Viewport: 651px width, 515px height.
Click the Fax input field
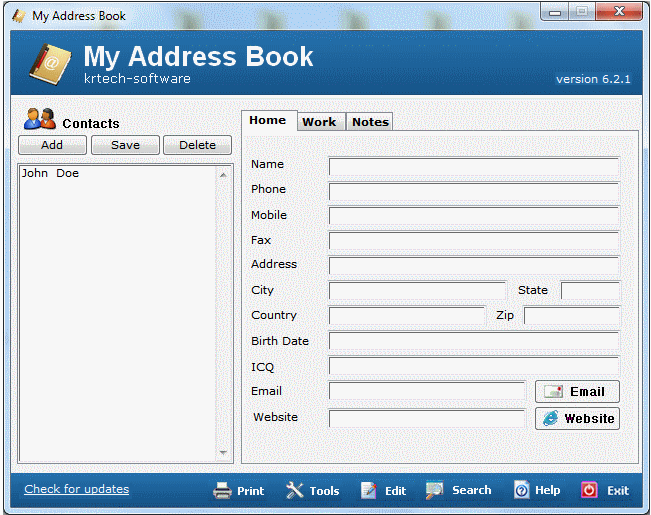474,240
